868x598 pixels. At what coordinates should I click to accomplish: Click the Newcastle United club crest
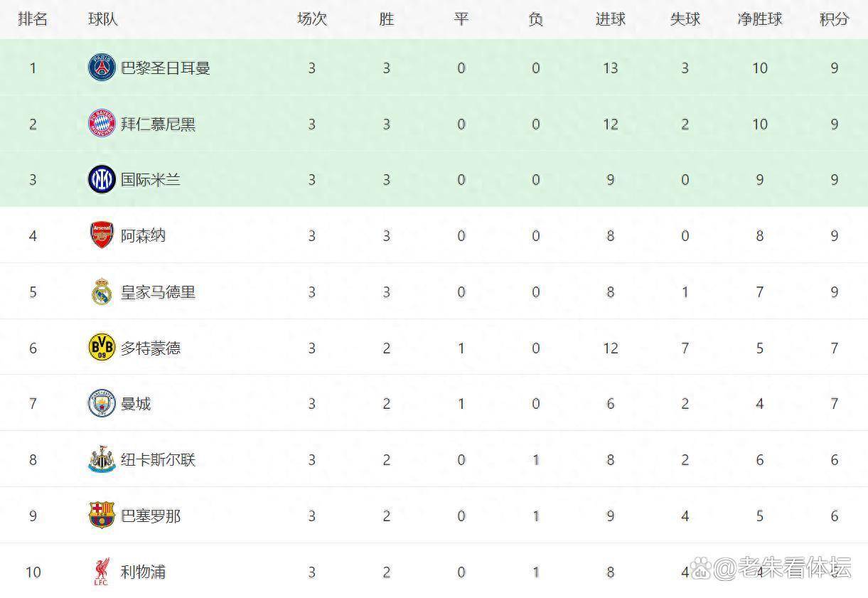[102, 460]
